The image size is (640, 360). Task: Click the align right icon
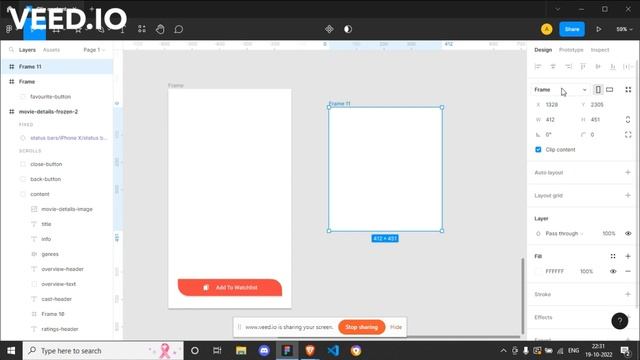(x=568, y=67)
